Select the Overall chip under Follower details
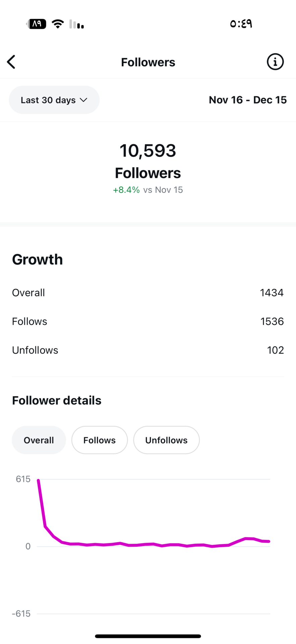This screenshot has width=296, height=644. click(x=39, y=440)
